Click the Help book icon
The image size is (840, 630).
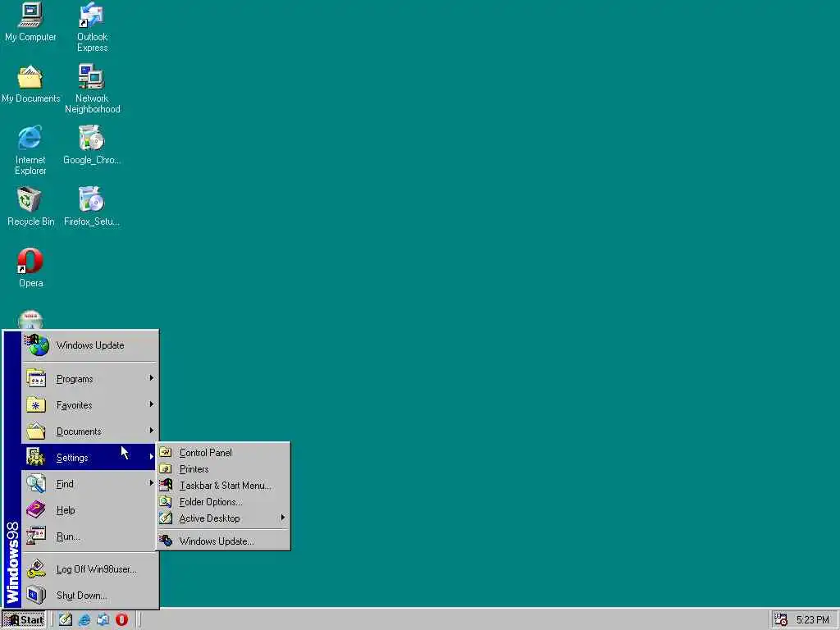click(x=36, y=509)
